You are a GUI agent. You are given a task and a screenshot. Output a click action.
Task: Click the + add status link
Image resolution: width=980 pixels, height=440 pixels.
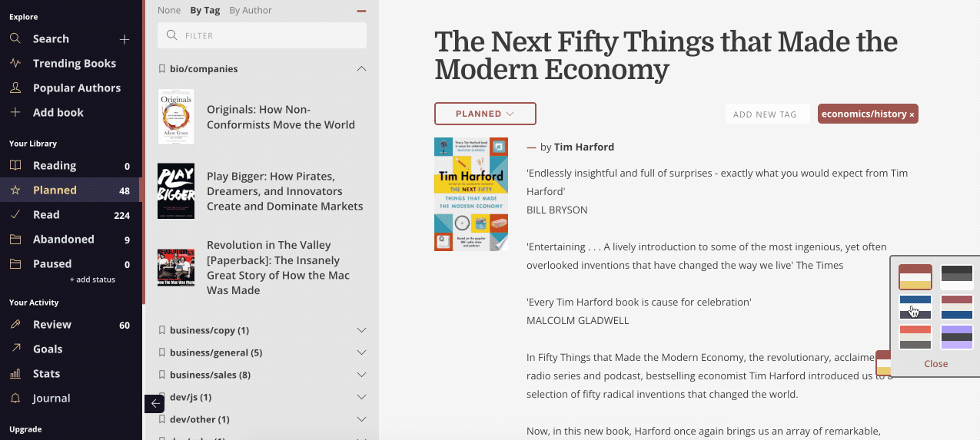[x=92, y=280]
